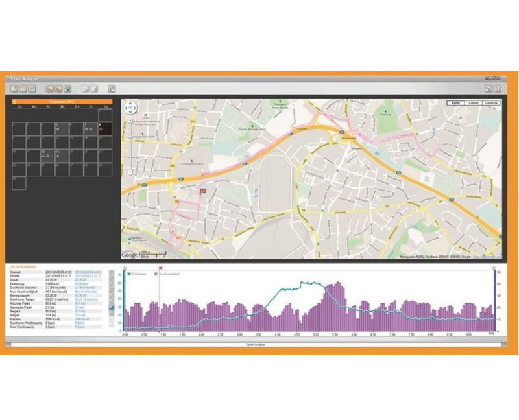Viewport: 519px width, 420px height.
Task: Click the third toolbar icon with green chart
Action: pyautogui.click(x=31, y=89)
